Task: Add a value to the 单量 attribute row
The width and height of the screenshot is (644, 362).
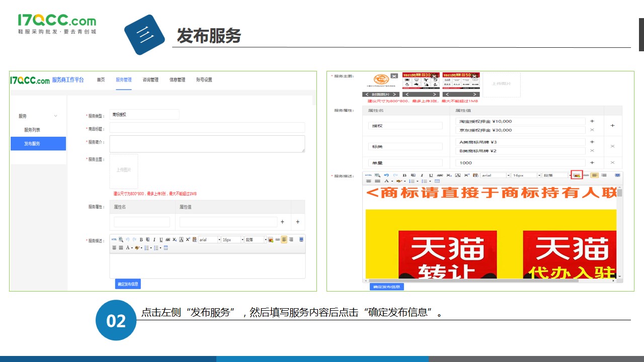Action: [x=592, y=162]
